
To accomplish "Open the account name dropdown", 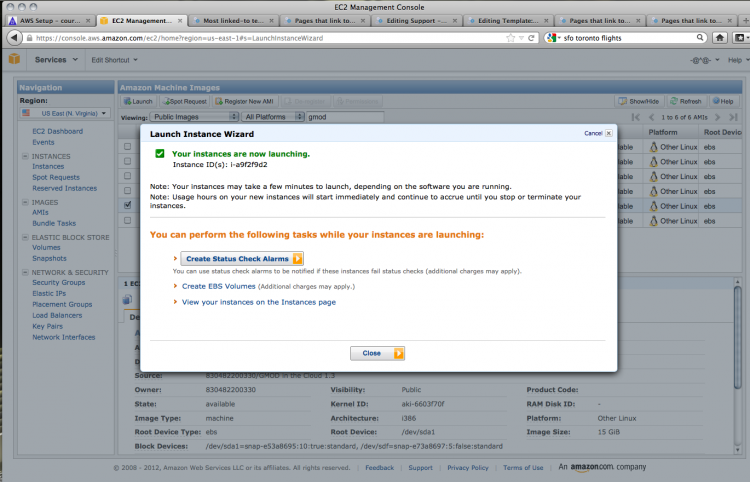I will coord(705,60).
